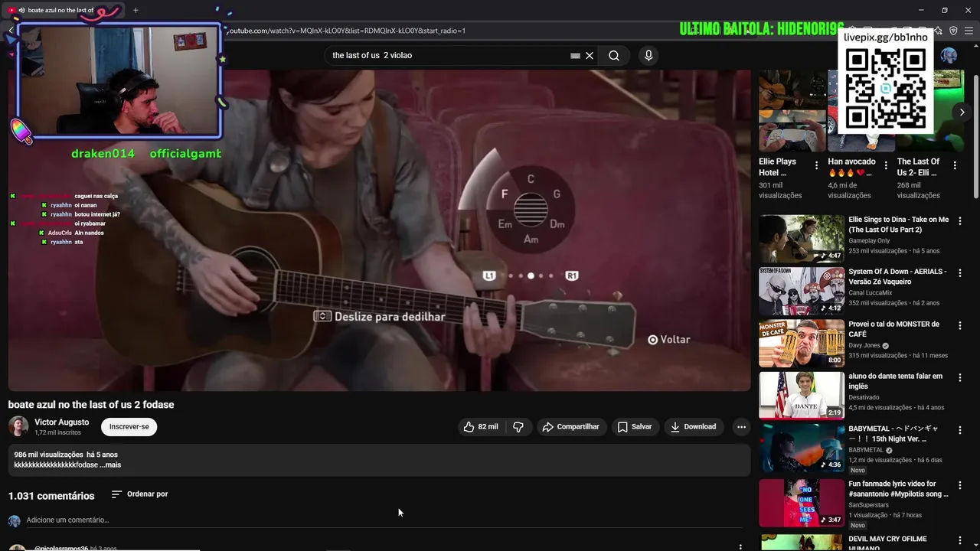Click the '1.031 comentários' count
980x551 pixels.
point(51,496)
